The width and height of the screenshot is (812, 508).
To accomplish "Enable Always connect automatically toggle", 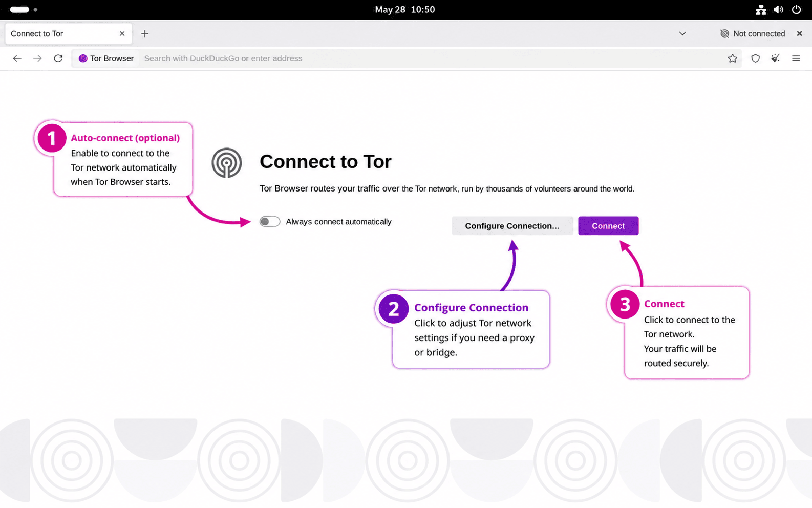I will (x=270, y=222).
